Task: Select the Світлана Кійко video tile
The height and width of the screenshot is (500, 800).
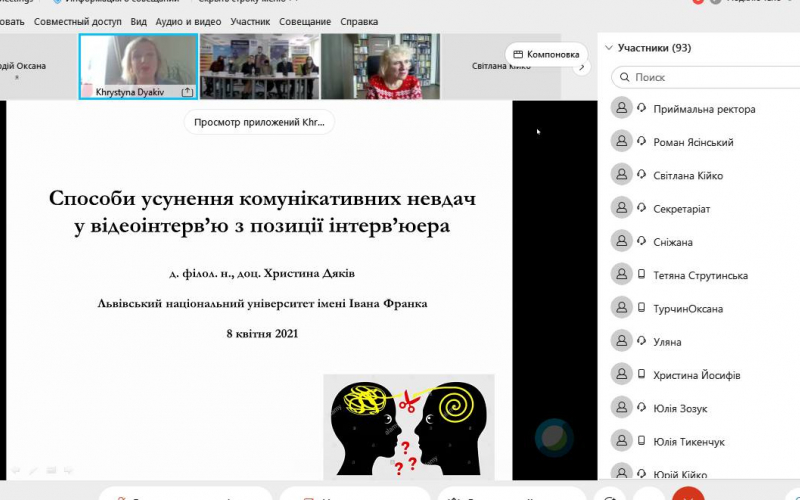Action: tap(501, 66)
